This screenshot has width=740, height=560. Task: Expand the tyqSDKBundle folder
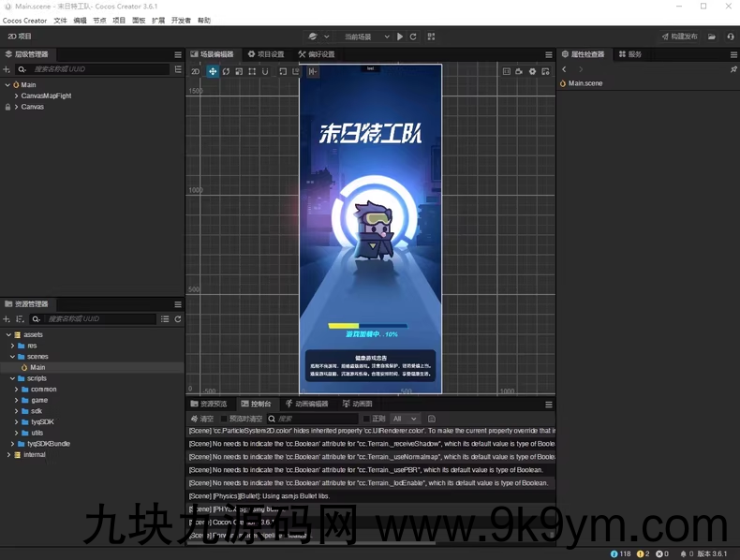[12, 444]
